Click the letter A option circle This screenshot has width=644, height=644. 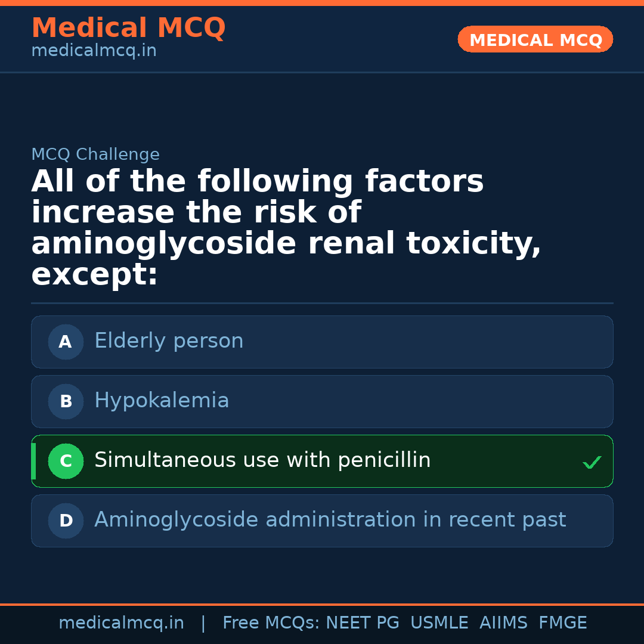point(66,342)
